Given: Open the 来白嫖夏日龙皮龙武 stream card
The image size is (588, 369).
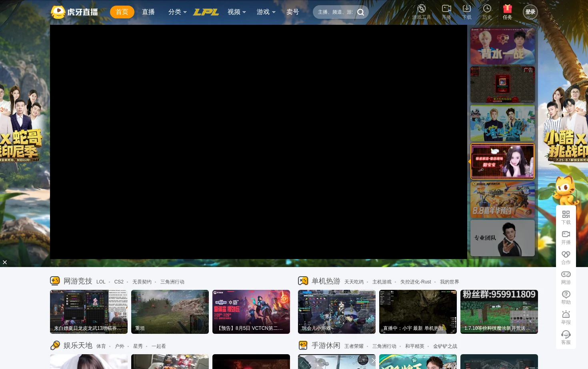Looking at the screenshot, I should pos(89,312).
